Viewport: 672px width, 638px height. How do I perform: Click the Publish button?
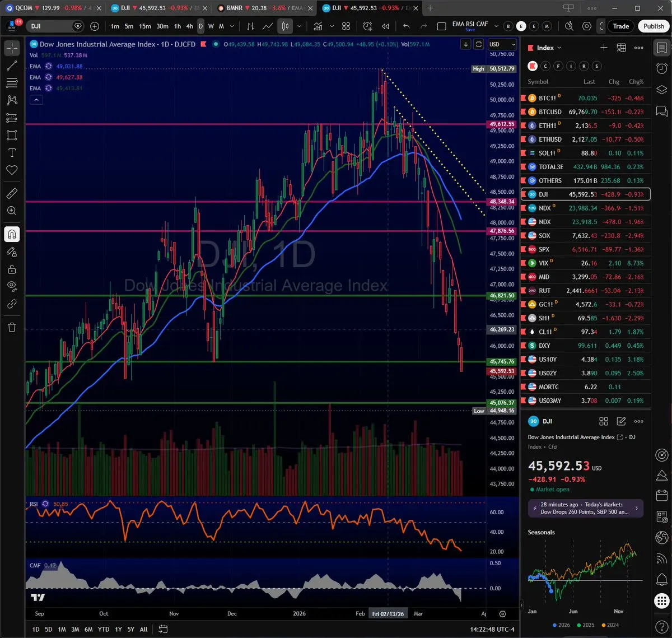click(x=654, y=26)
